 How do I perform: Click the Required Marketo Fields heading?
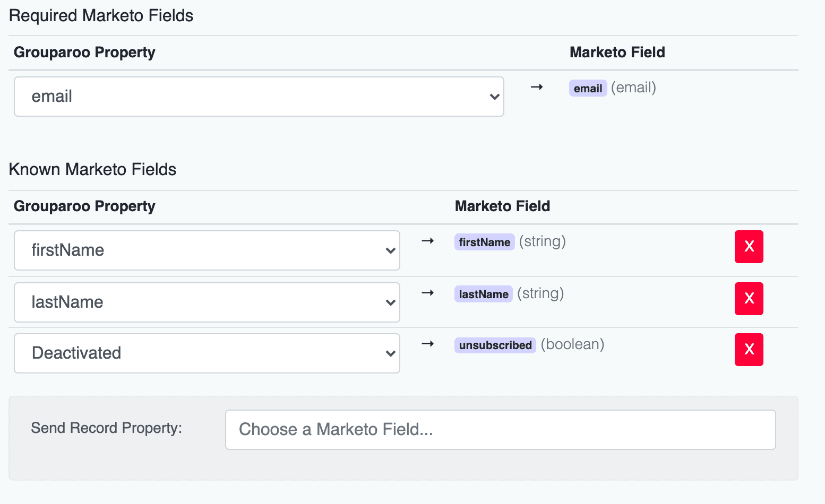[x=101, y=16]
